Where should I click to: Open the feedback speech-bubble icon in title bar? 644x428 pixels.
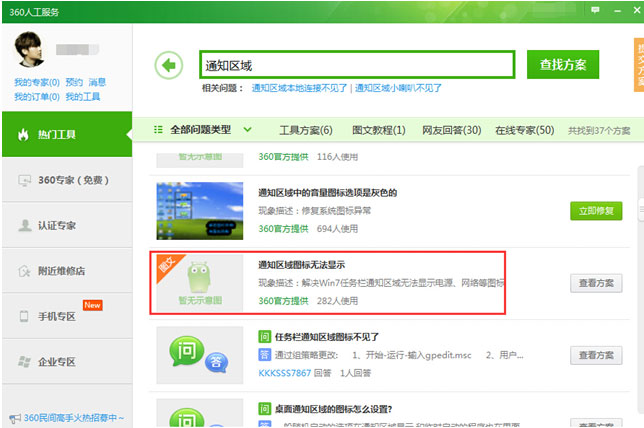pos(595,10)
